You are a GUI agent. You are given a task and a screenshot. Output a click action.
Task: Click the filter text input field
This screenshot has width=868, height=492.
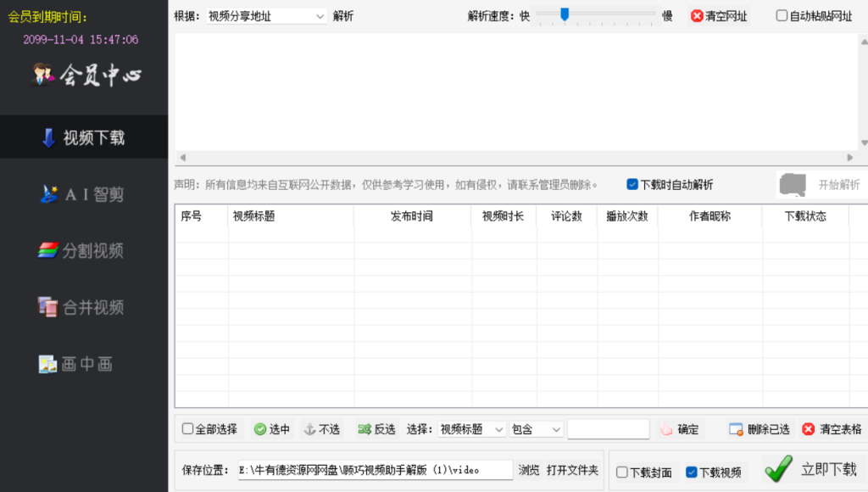click(608, 429)
